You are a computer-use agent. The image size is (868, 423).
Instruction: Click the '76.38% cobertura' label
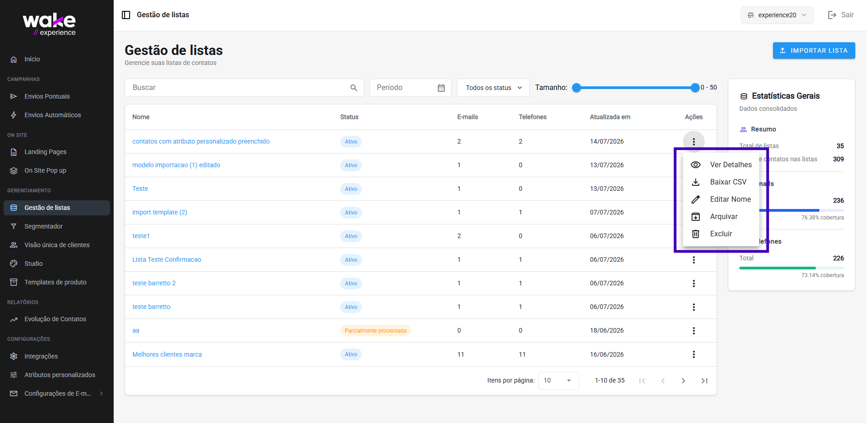(823, 218)
